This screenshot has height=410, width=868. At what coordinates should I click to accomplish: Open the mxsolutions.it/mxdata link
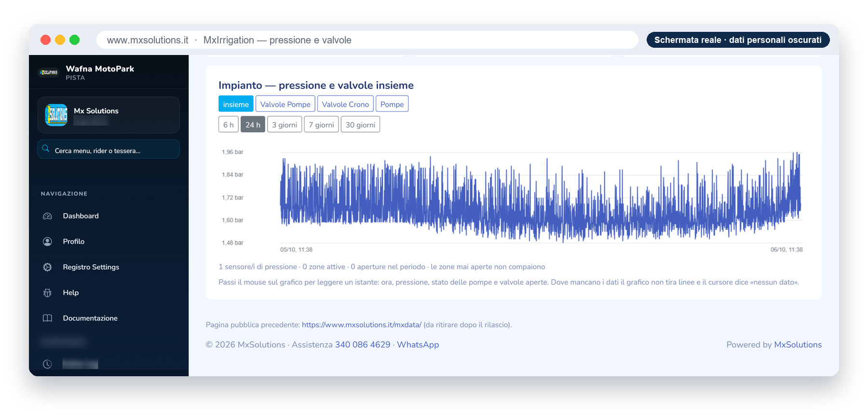(362, 325)
